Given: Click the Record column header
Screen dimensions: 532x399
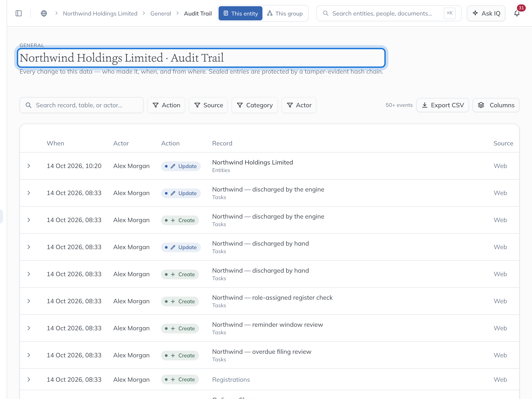Looking at the screenshot, I should (x=222, y=143).
